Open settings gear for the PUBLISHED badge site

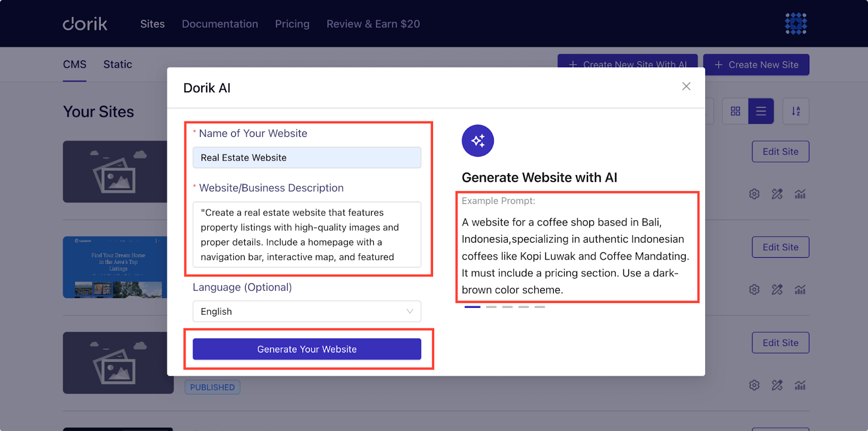754,385
